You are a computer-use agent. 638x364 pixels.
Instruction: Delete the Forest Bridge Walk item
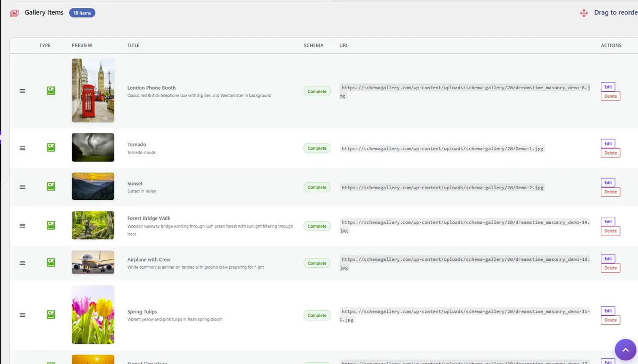pyautogui.click(x=610, y=231)
